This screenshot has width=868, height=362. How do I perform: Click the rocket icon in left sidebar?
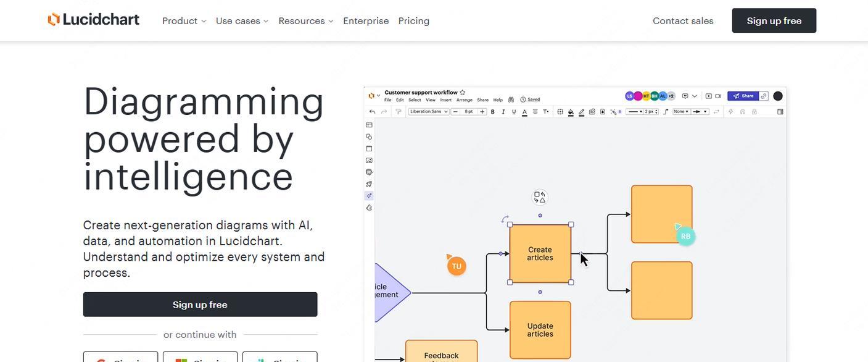coord(369,184)
